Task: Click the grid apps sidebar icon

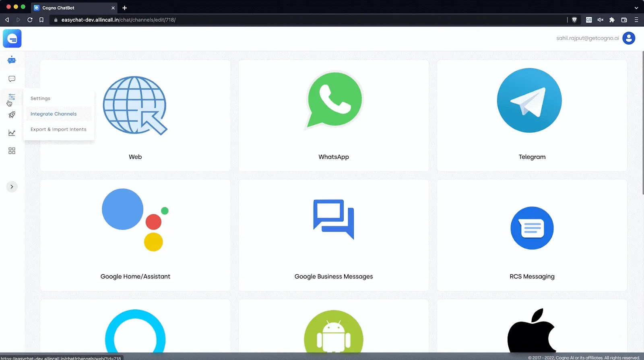Action: pyautogui.click(x=12, y=151)
